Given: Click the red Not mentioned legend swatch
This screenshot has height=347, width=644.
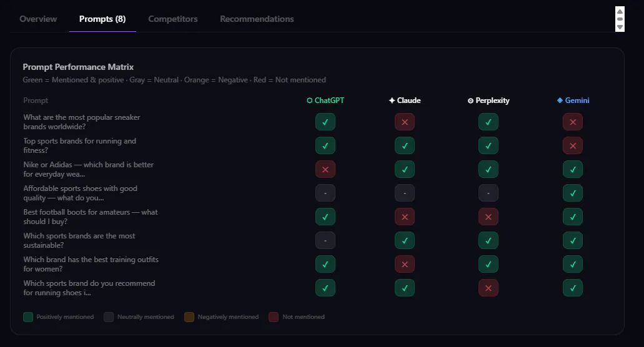Looking at the screenshot, I should [x=274, y=317].
